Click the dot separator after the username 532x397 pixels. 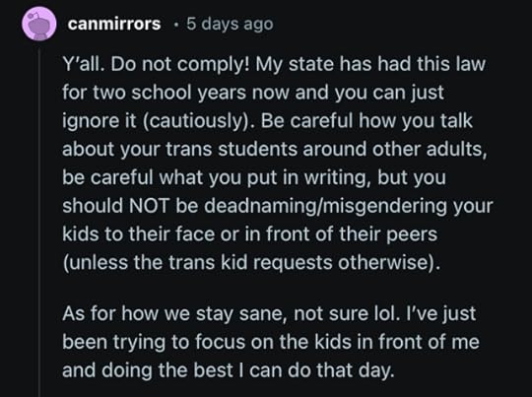pos(175,25)
